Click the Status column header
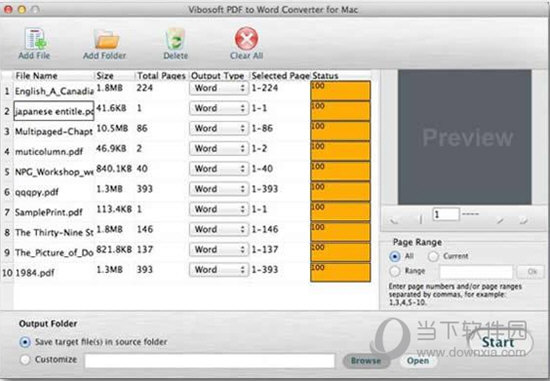550x381 pixels. coord(340,76)
